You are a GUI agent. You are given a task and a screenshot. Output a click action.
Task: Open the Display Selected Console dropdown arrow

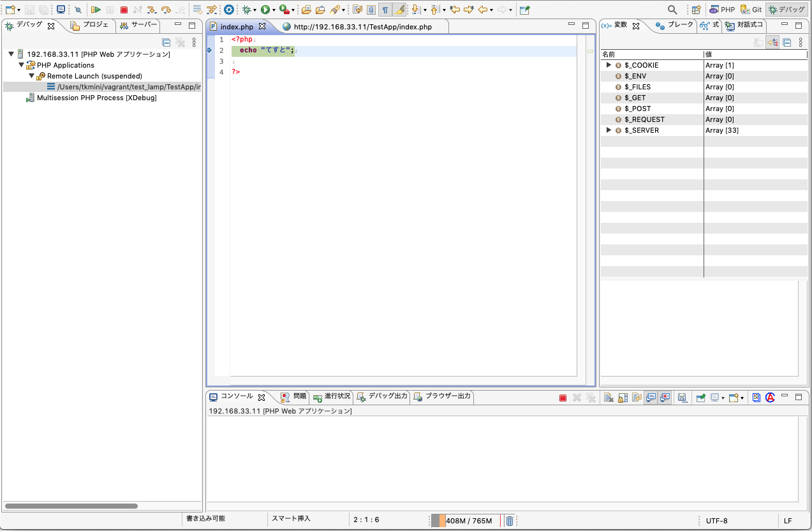point(723,398)
